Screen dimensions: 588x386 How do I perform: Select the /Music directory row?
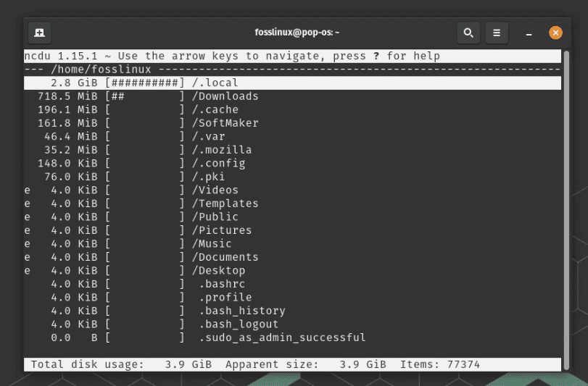click(x=292, y=244)
